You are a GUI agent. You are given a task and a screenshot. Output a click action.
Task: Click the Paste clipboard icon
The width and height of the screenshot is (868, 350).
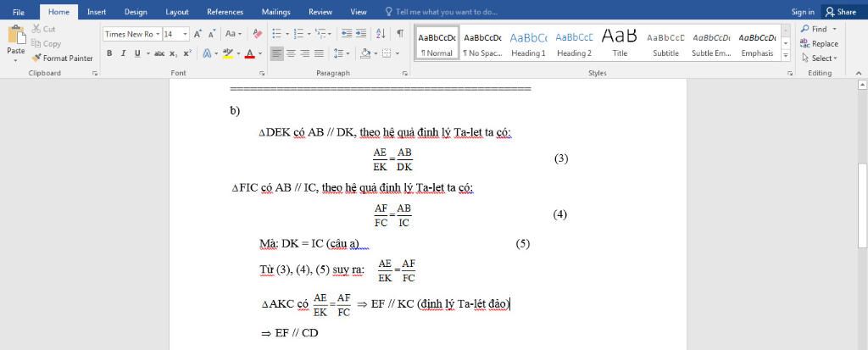point(16,35)
